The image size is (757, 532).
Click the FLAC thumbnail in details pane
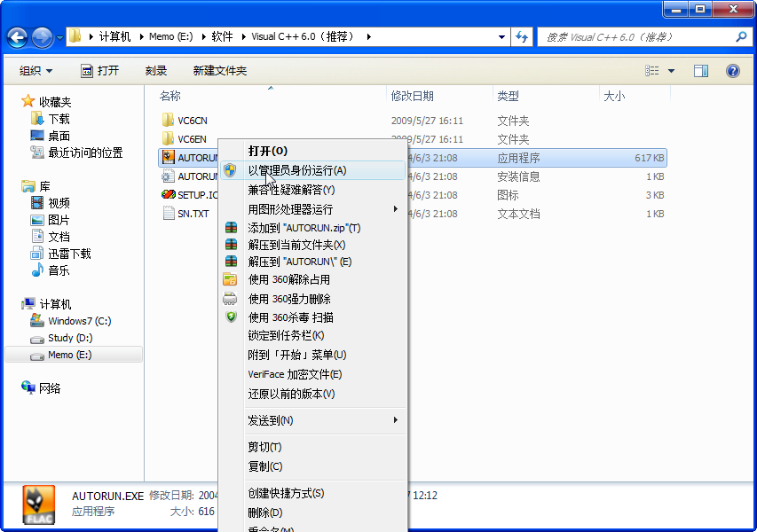pyautogui.click(x=39, y=505)
